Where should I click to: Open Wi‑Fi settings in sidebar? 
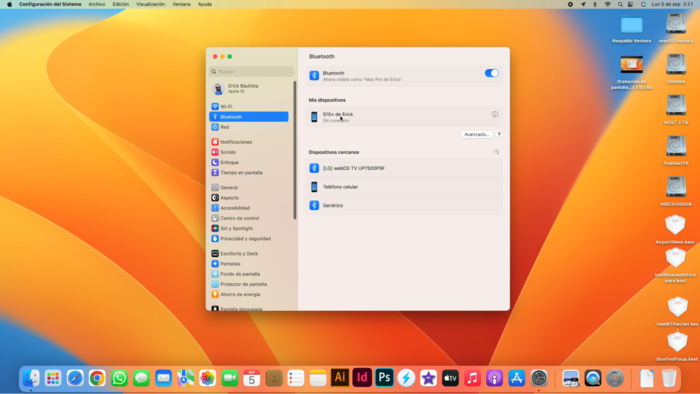pos(249,107)
